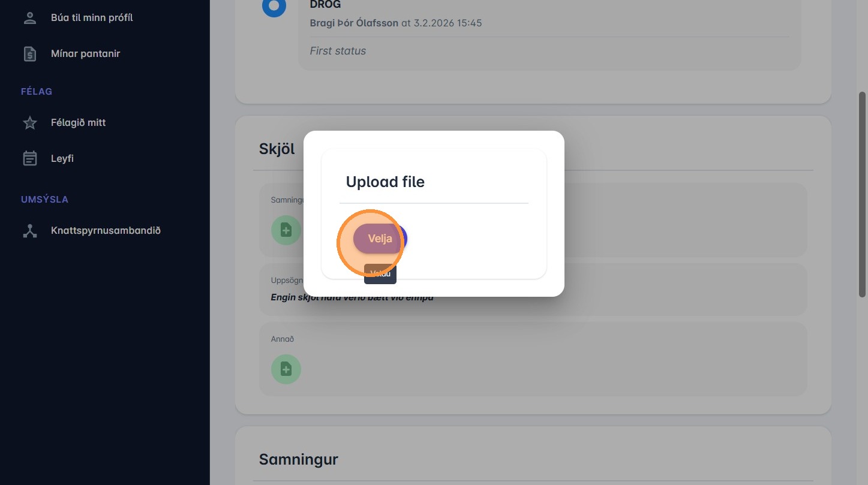Click the "UMSÝSLA" sidebar section header
Viewport: 868px width, 485px height.
[44, 200]
